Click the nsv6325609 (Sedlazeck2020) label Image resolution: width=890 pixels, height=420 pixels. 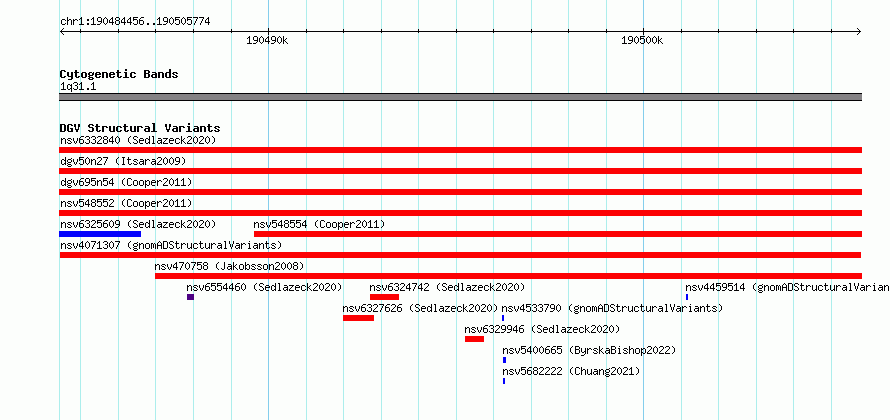138,224
